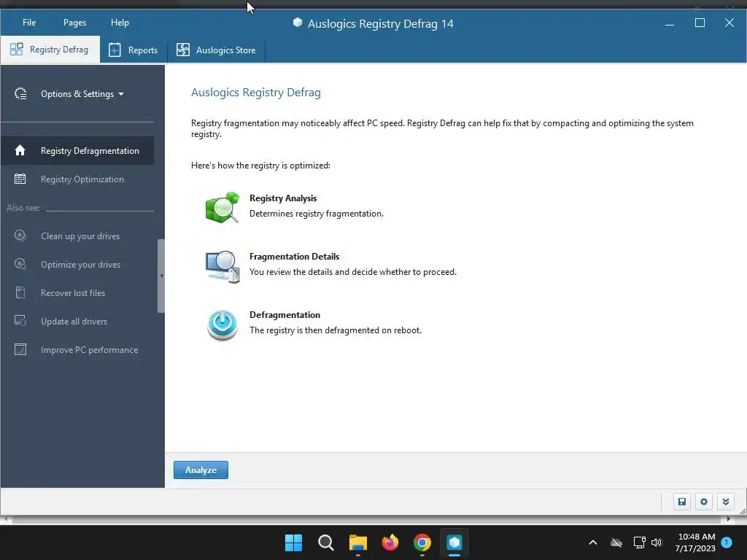Click the network tray icon
The height and width of the screenshot is (560, 747).
point(639,542)
